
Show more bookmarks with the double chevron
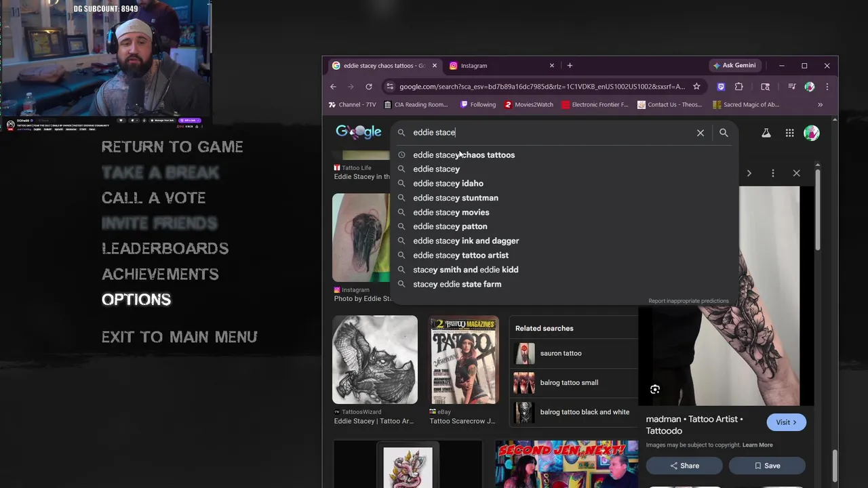821,105
